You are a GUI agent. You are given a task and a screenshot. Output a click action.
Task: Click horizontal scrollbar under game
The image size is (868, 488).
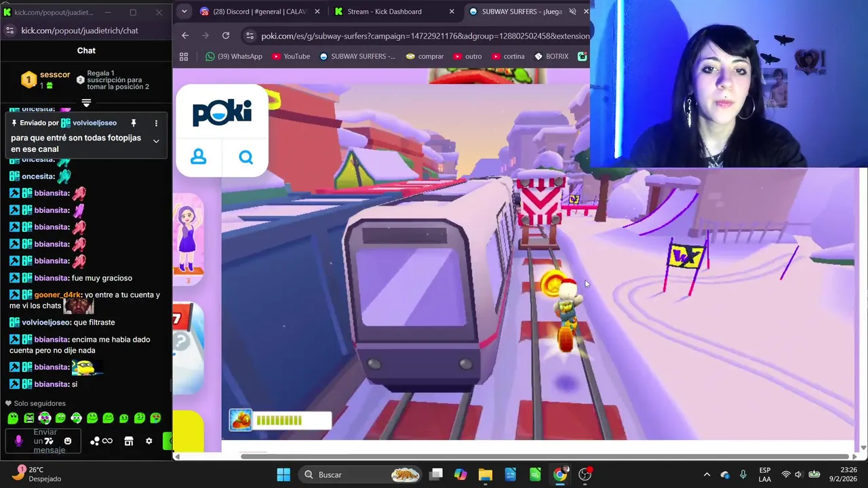tap(546, 456)
